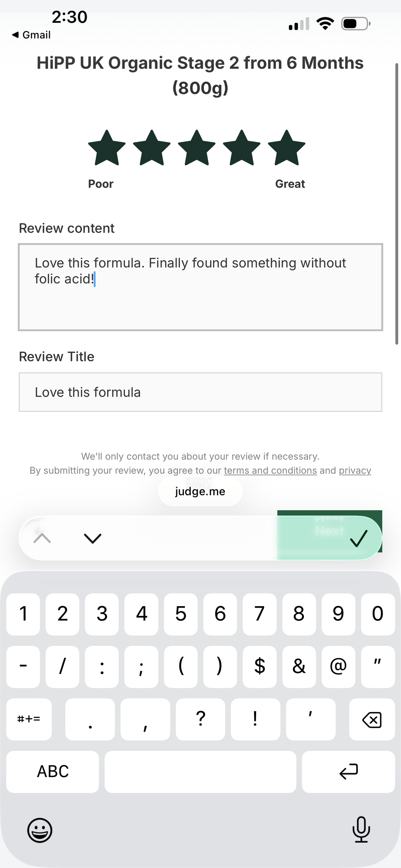Focus the Review Title input field
This screenshot has height=868, width=401.
200,392
